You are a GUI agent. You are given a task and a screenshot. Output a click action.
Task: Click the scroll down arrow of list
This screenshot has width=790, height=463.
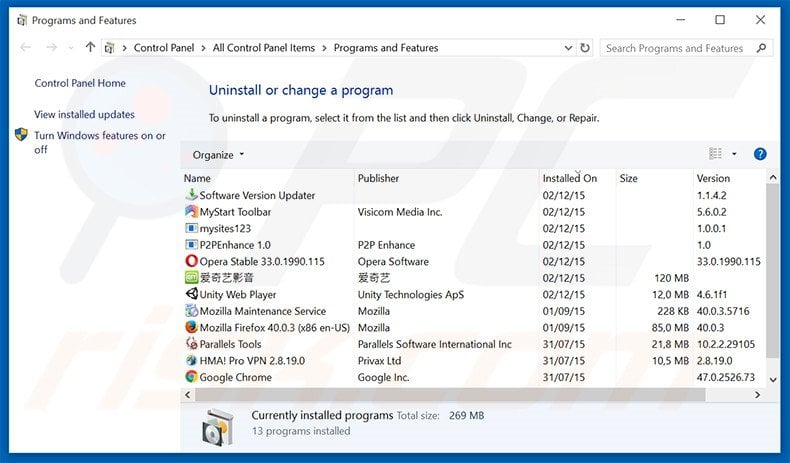coord(773,380)
